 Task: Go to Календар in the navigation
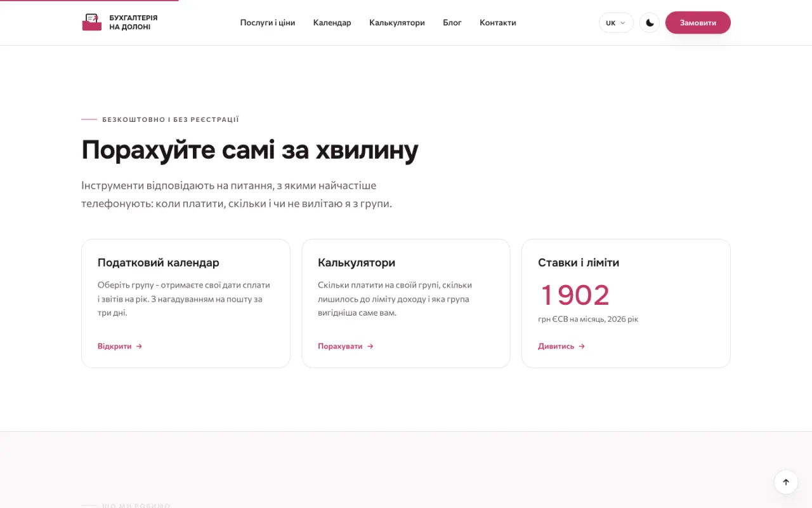coord(332,23)
